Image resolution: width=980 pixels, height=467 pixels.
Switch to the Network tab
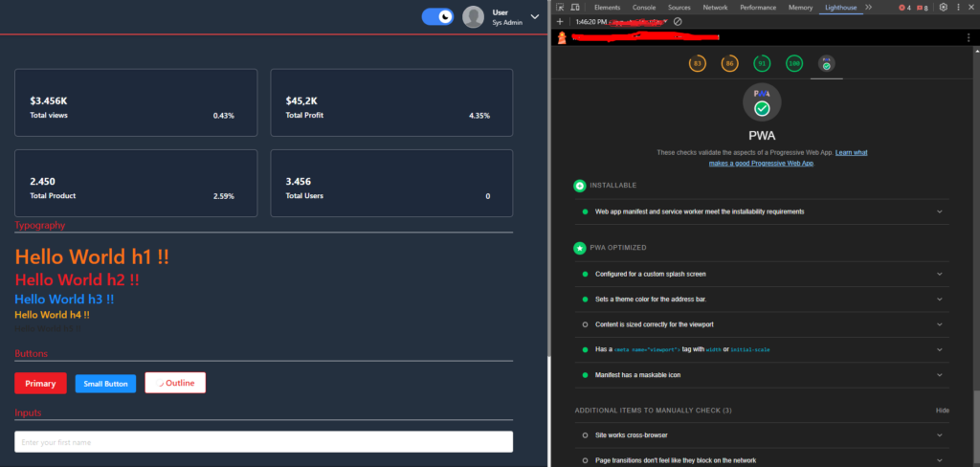(715, 7)
